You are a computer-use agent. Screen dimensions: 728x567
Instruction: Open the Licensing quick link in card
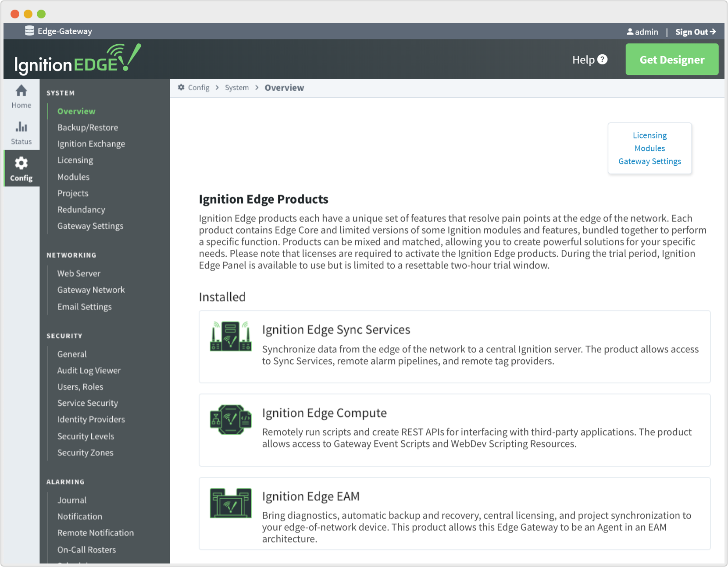649,135
